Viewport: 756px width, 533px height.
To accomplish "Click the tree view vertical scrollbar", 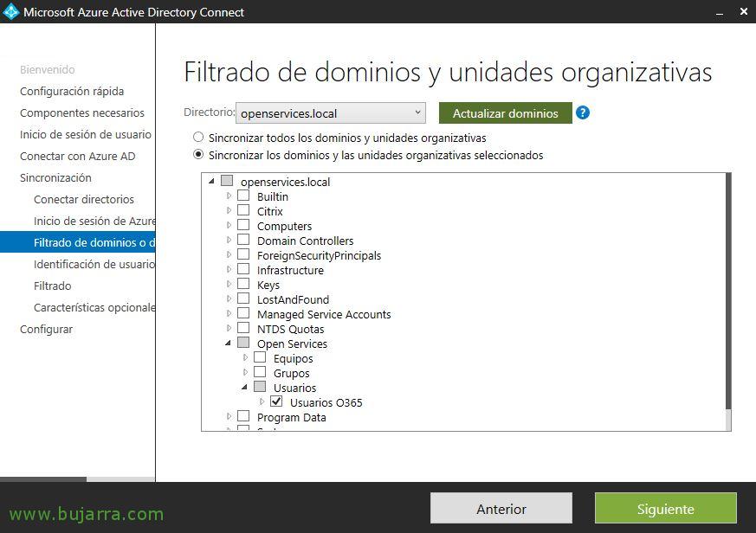I will coord(727,294).
